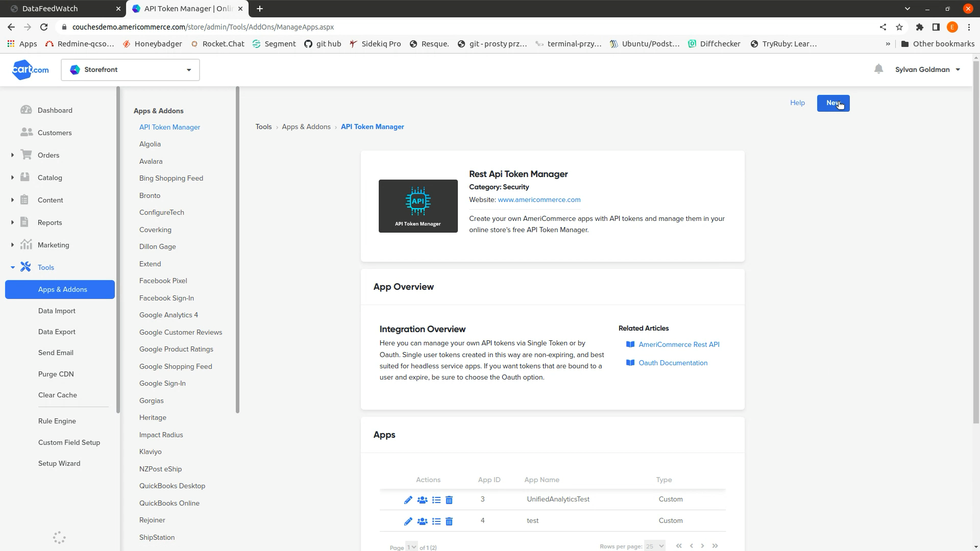Expand the Catalog sidebar section
980x551 pixels.
tap(12, 178)
